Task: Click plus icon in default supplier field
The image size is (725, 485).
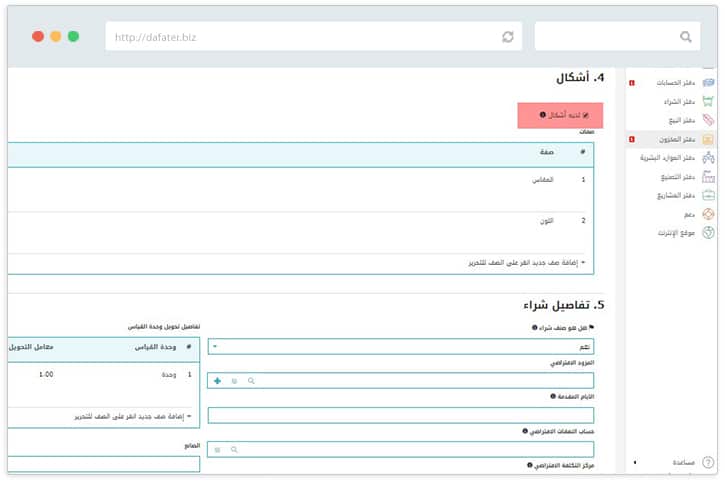Action: coord(217,381)
